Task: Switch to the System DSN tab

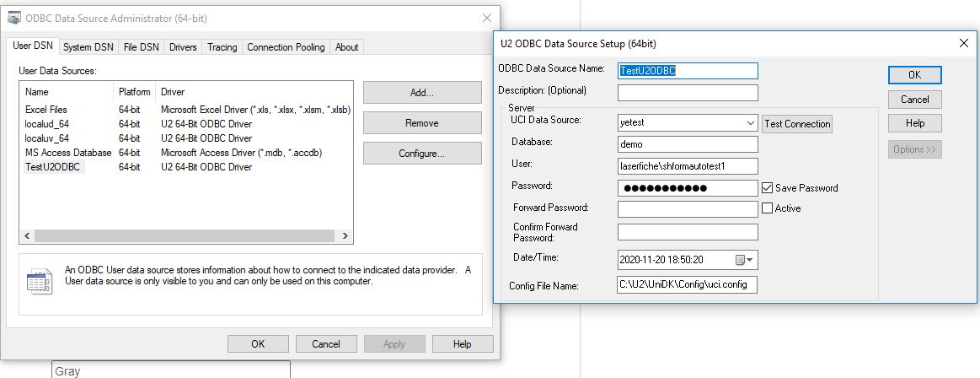Action: 88,47
